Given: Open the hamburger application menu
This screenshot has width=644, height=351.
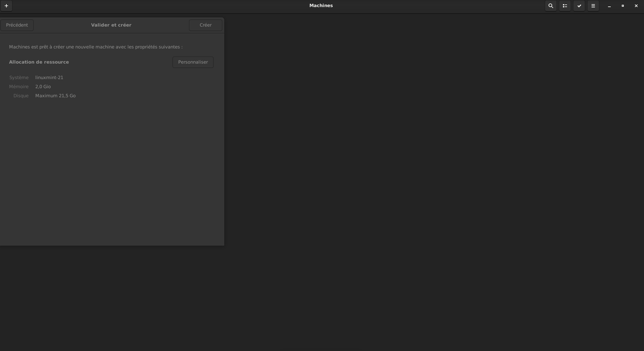Looking at the screenshot, I should 593,6.
